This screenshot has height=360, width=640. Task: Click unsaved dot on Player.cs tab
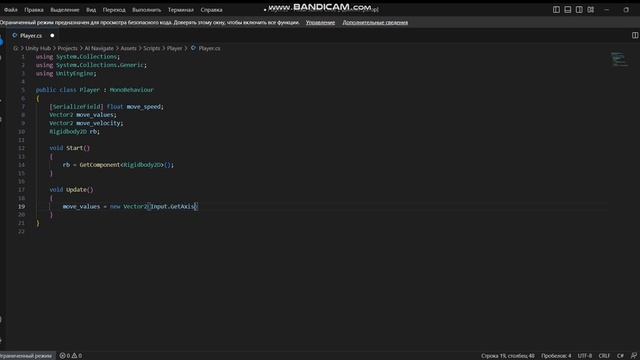(52, 36)
